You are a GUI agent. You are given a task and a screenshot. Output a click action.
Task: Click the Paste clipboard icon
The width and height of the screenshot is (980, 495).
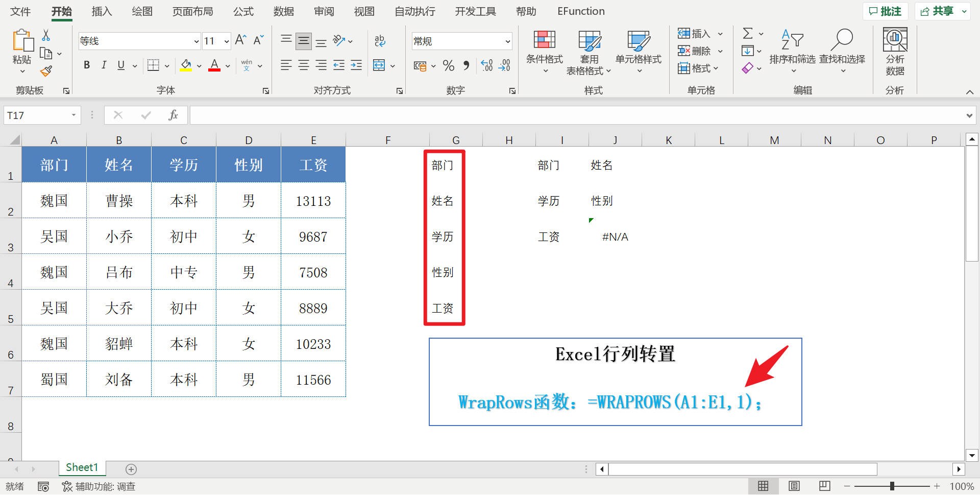pos(22,40)
